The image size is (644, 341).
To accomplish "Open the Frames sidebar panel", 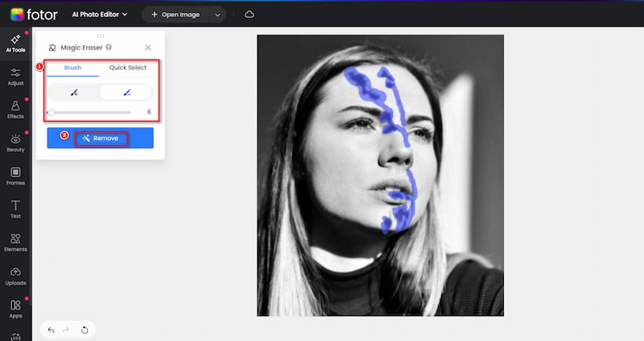I will click(x=15, y=177).
